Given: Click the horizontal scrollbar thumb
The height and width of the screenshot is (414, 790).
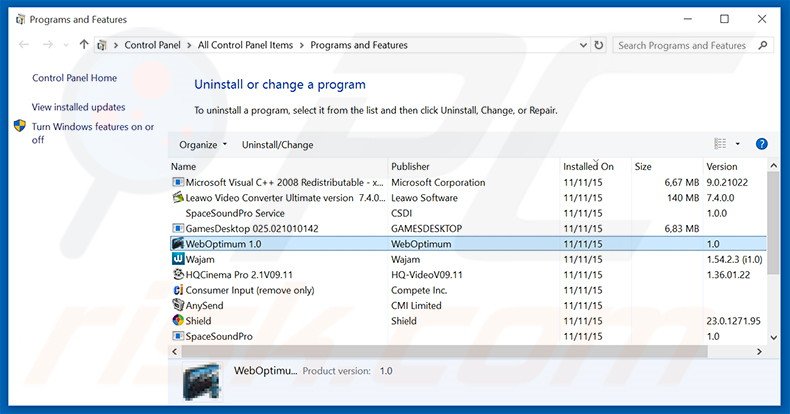Looking at the screenshot, I should tap(444, 352).
